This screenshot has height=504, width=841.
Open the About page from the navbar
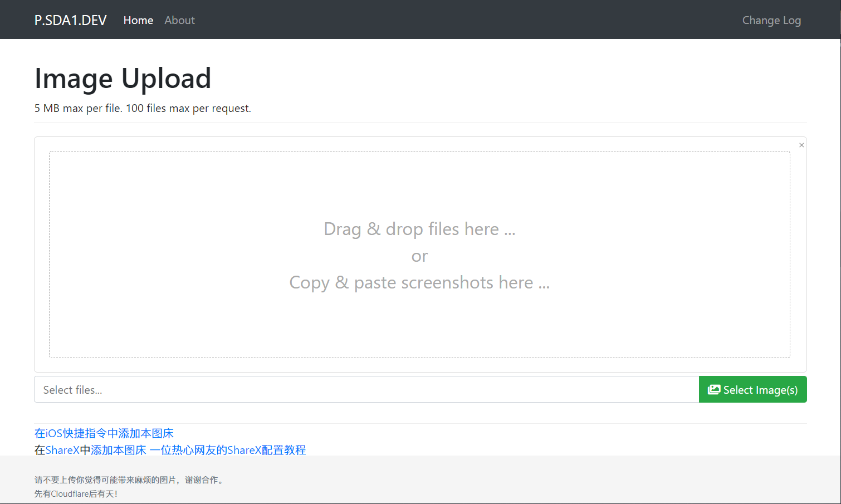[179, 20]
